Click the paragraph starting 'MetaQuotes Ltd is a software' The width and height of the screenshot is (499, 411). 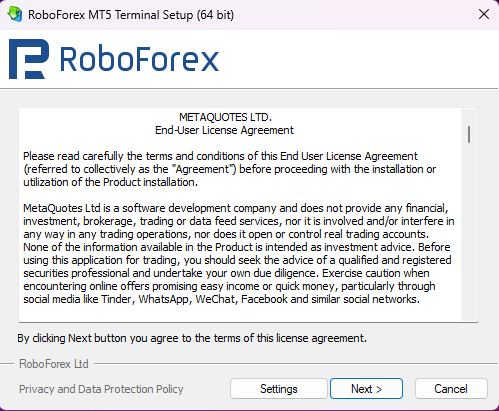tap(239, 254)
